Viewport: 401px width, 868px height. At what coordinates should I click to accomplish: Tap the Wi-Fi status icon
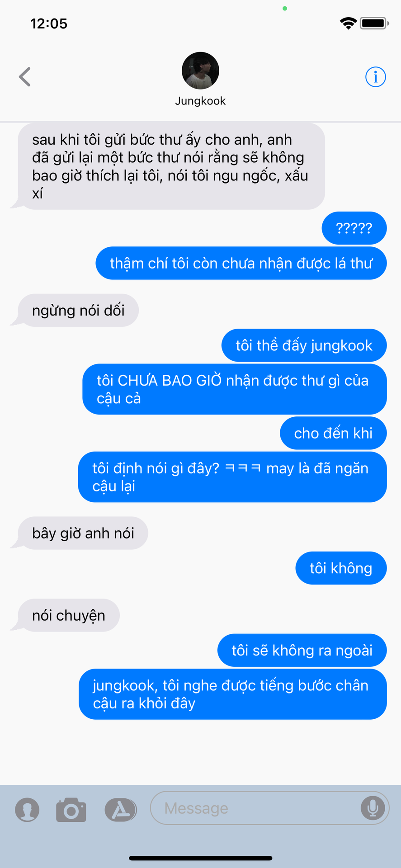click(348, 23)
